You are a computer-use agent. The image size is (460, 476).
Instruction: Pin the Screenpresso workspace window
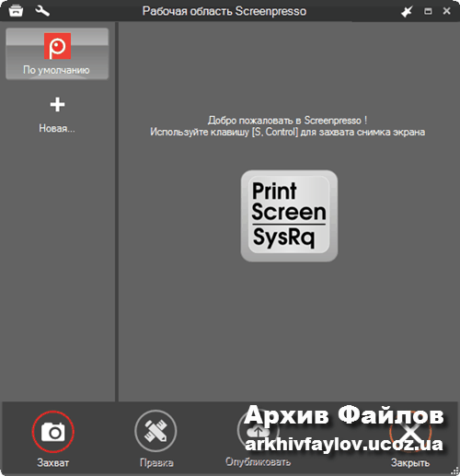407,12
